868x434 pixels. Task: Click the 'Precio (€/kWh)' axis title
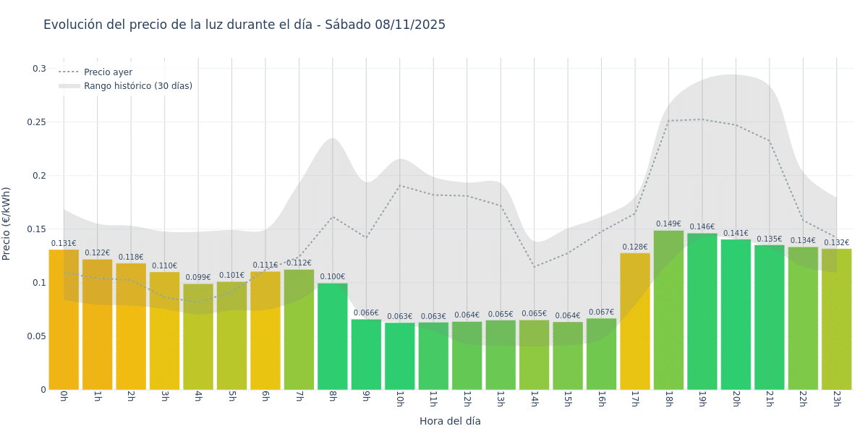tap(7, 224)
